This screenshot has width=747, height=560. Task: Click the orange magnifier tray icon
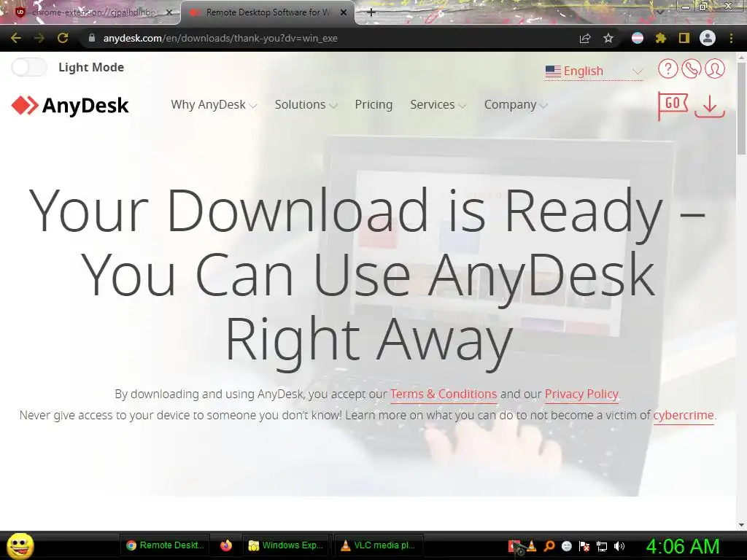point(549,546)
